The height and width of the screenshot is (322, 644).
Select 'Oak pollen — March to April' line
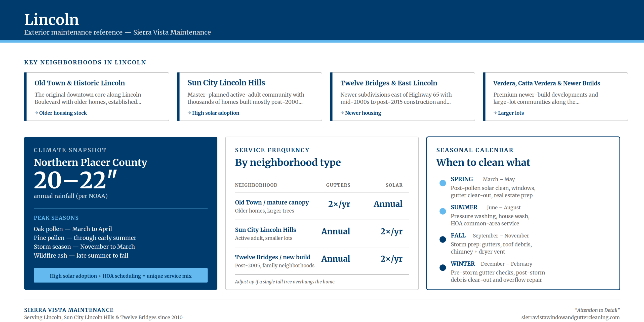73,229
